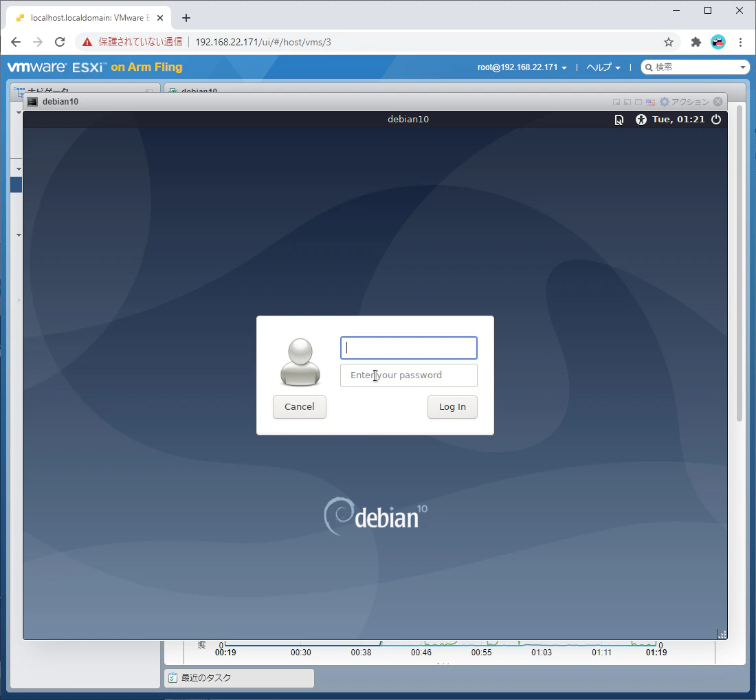Collapse first navigator tree arrow
Image resolution: width=756 pixels, height=700 pixels.
pos(19,113)
